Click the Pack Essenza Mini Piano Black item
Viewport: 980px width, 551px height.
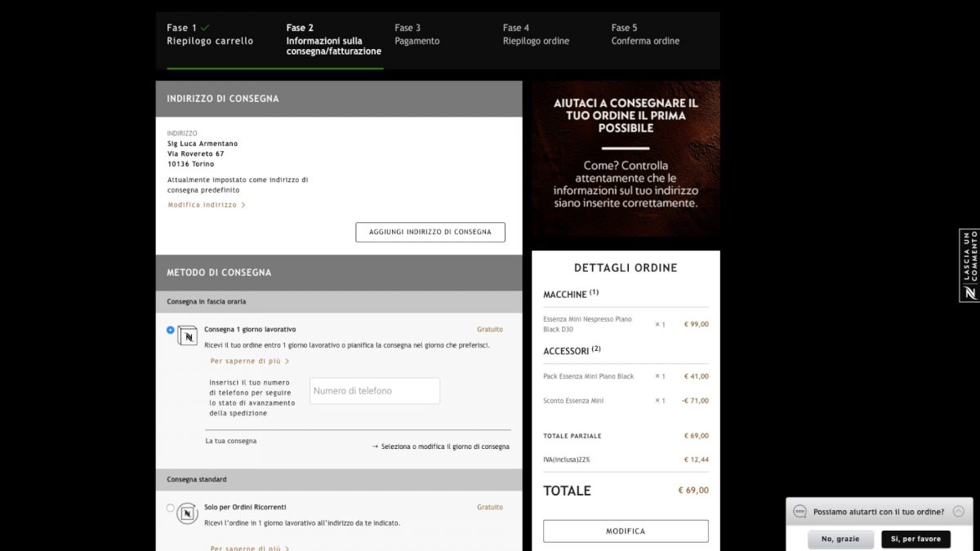(x=589, y=376)
